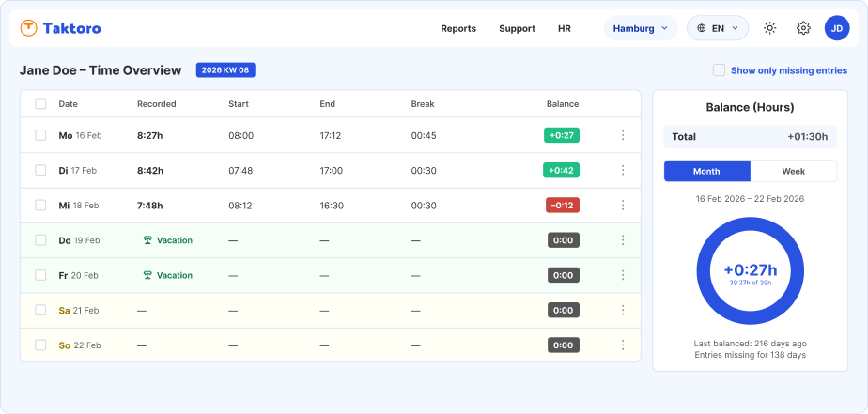Viewport: 868px width, 414px height.
Task: Click the 00:45 break value
Action: tap(424, 135)
